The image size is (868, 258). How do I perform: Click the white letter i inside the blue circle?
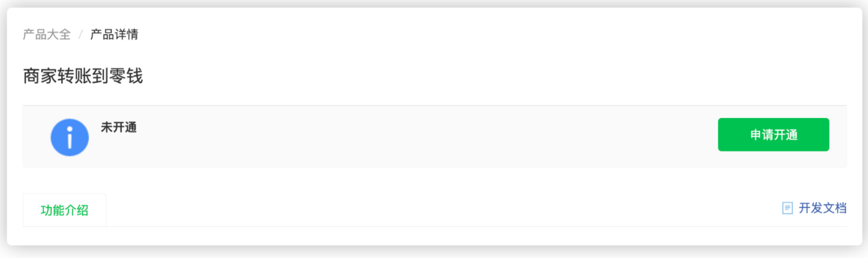(x=70, y=137)
